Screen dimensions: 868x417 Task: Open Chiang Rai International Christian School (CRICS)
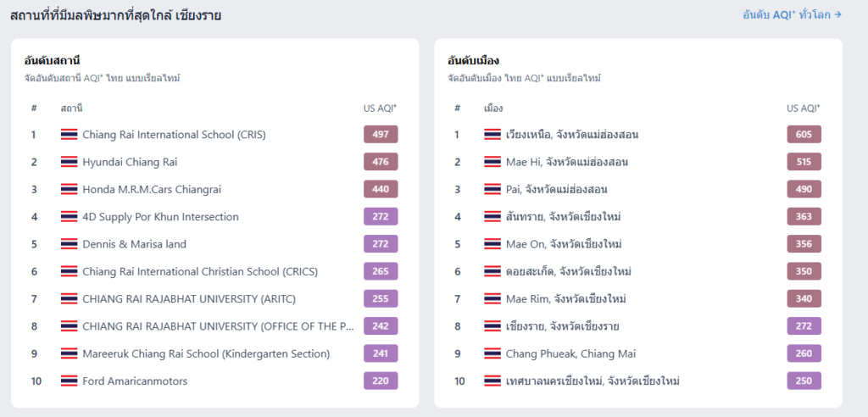(x=200, y=271)
